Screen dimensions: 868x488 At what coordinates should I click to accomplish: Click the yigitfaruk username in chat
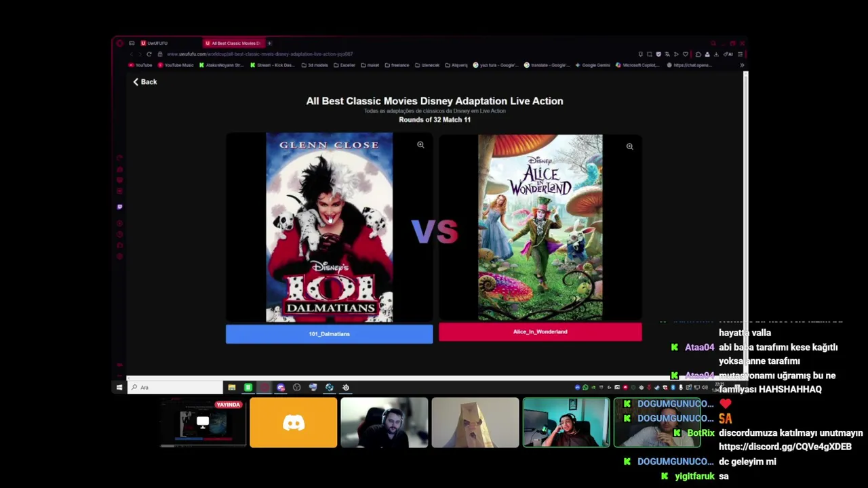(694, 476)
